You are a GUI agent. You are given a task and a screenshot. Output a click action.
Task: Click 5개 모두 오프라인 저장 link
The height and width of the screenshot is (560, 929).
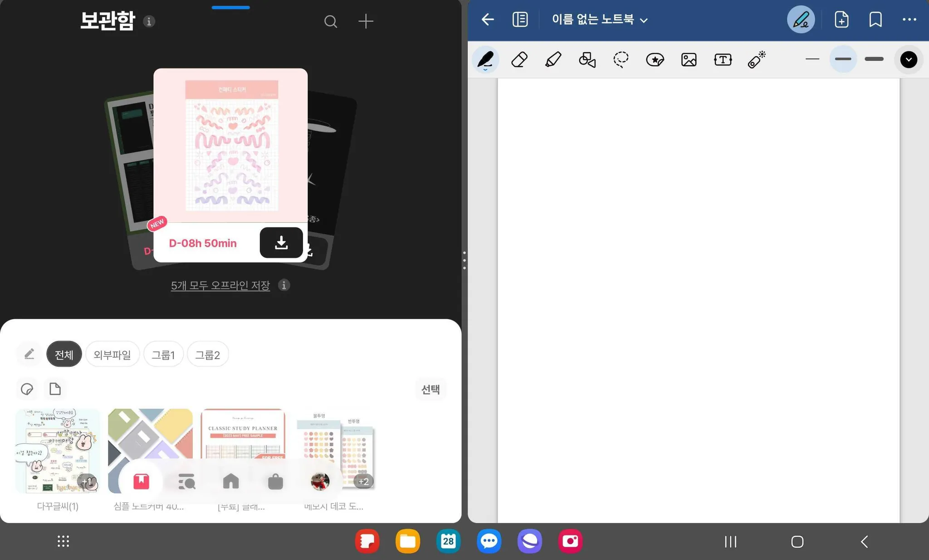pos(220,285)
